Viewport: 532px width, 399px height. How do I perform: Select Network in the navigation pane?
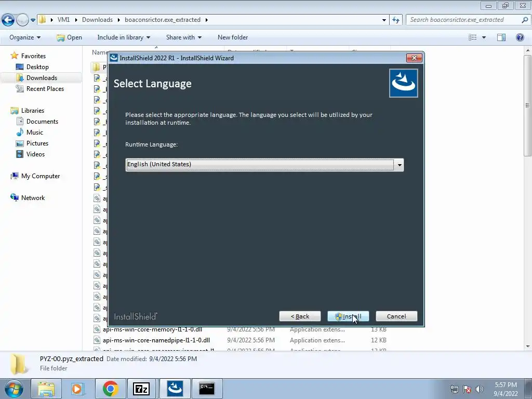click(x=33, y=198)
